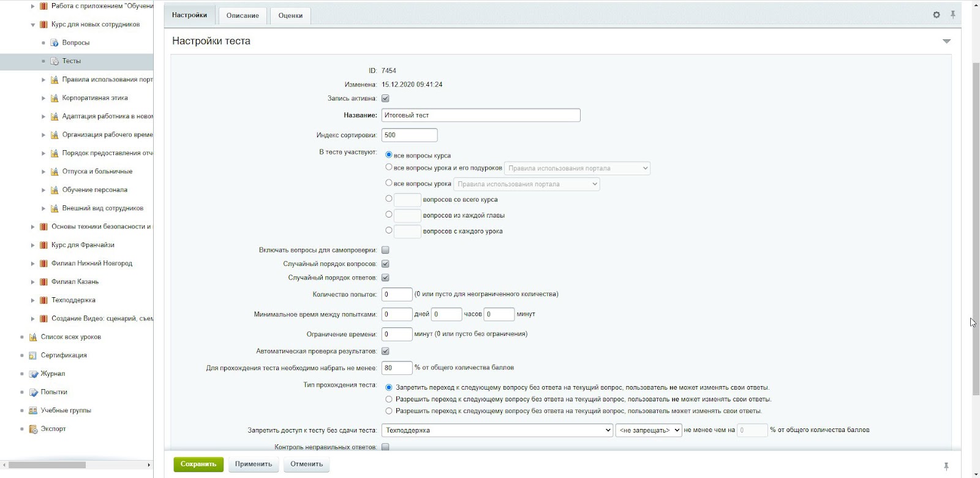980x478 pixels.
Task: Open the Техподдержка test dropdown
Action: [x=497, y=430]
